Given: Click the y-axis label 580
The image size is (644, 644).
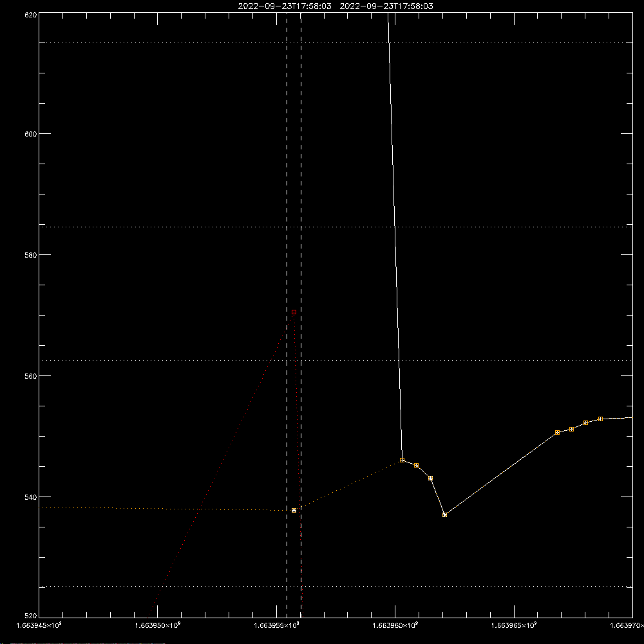Looking at the screenshot, I should (x=31, y=255).
